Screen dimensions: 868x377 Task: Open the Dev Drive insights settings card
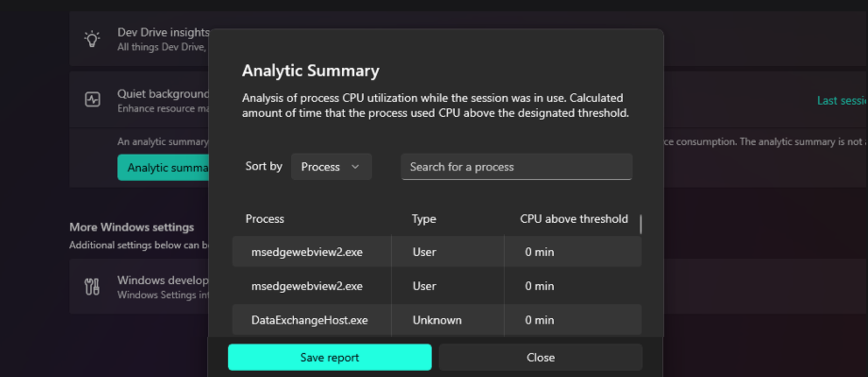142,39
